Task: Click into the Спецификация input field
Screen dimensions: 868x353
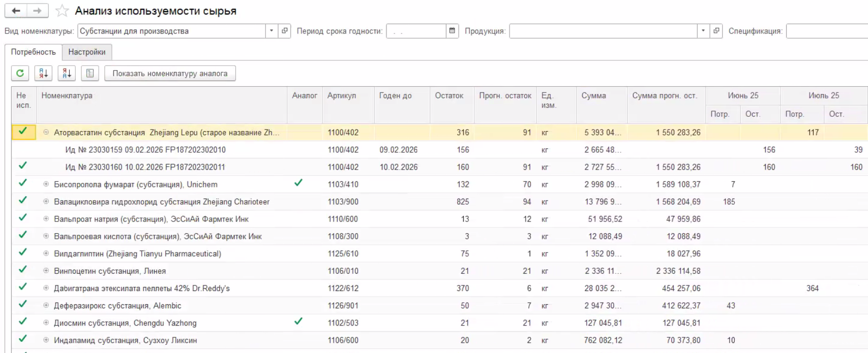Action: pyautogui.click(x=827, y=31)
